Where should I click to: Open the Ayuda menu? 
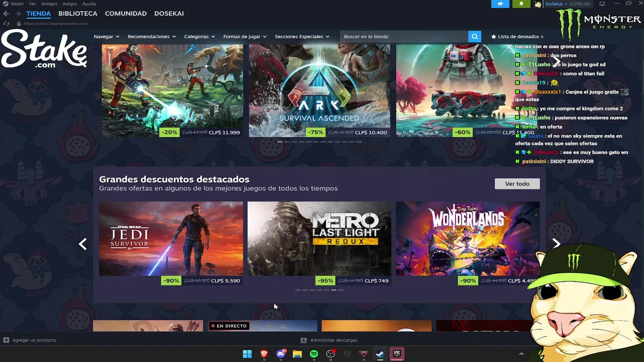(89, 4)
